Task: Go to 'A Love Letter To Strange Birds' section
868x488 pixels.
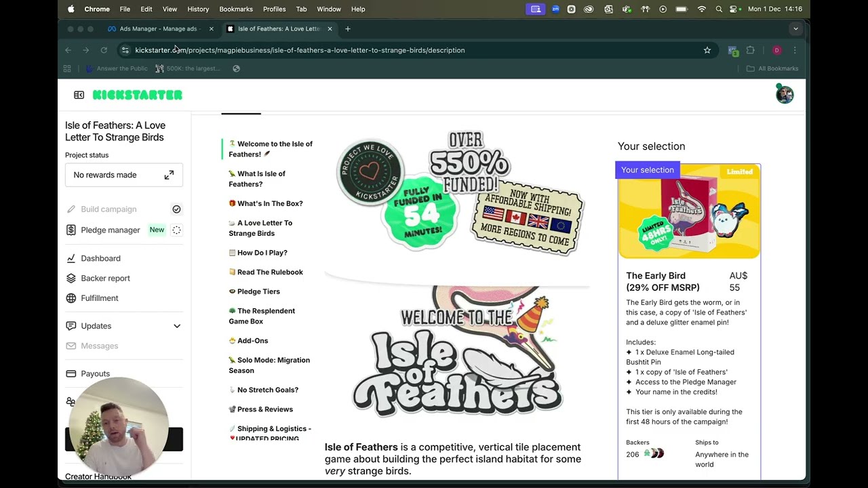Action: click(x=260, y=228)
